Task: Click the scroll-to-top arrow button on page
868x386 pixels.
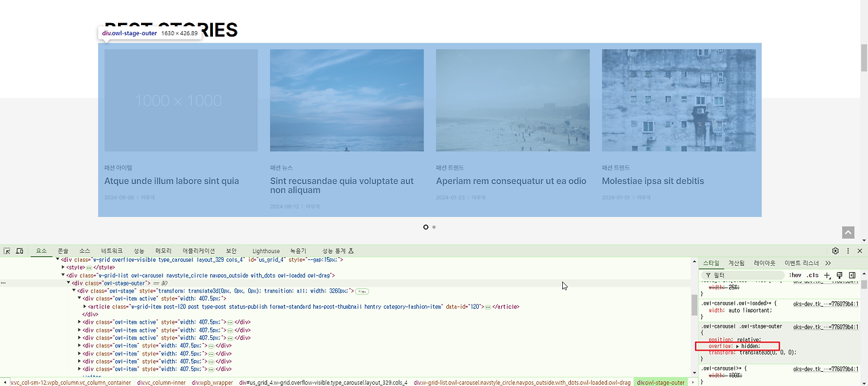Action: tap(848, 233)
